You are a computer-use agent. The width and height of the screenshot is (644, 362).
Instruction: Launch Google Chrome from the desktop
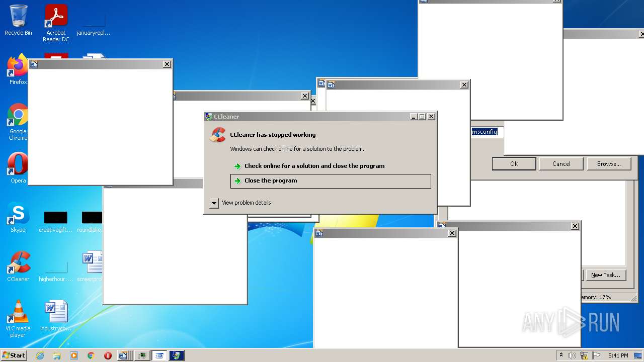tap(18, 122)
